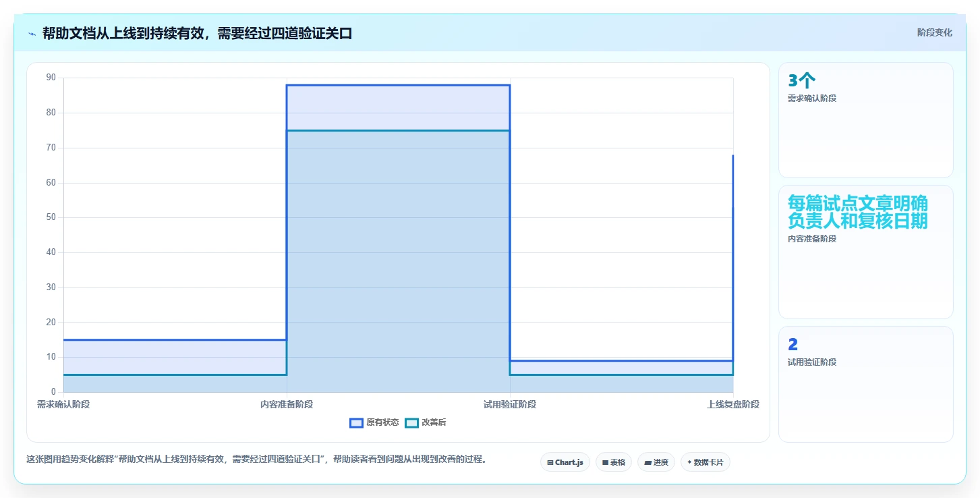The width and height of the screenshot is (980, 498).
Task: Open the 2 试用验证阶段 card
Action: tap(866, 385)
